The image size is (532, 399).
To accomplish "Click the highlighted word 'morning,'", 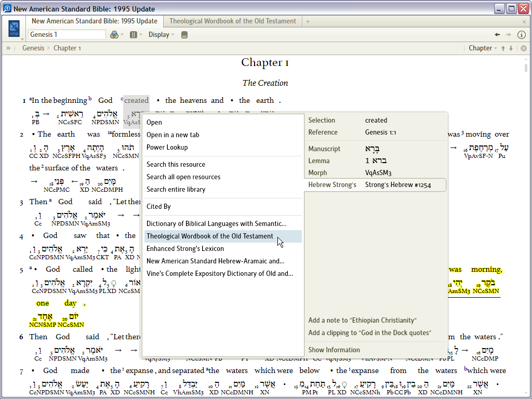I will [x=486, y=270].
